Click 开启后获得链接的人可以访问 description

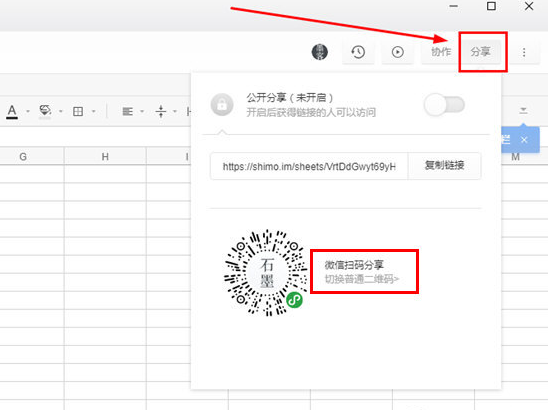click(x=311, y=112)
